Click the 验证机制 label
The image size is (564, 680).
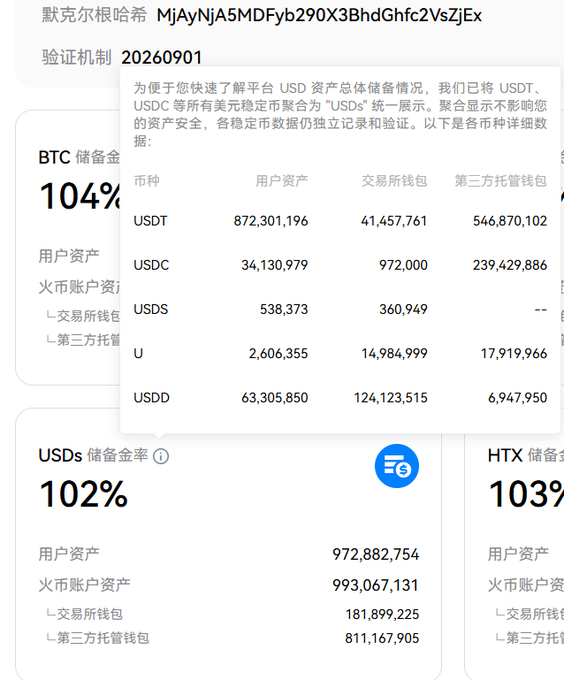(77, 58)
